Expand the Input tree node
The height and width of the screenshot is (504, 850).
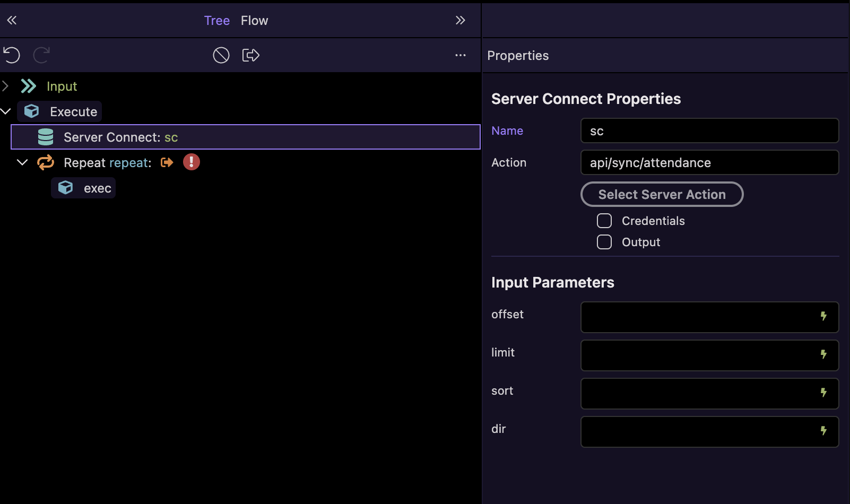[6, 86]
